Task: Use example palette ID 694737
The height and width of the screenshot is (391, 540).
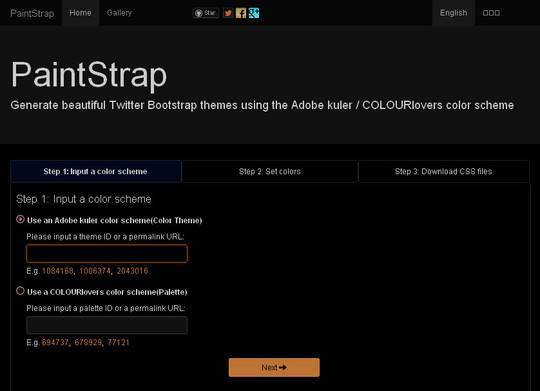Action: coord(55,342)
